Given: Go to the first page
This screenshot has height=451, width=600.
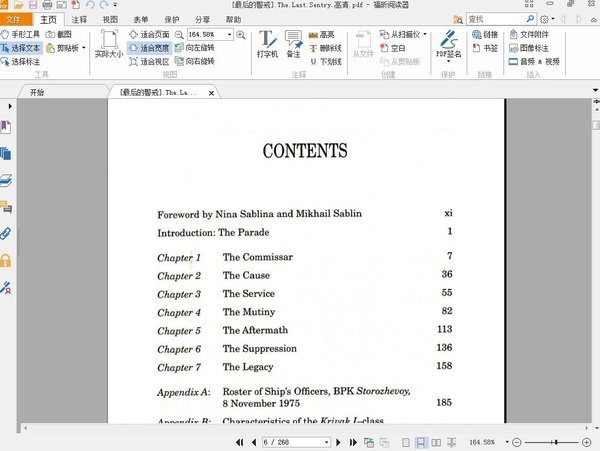Looking at the screenshot, I should click(240, 443).
